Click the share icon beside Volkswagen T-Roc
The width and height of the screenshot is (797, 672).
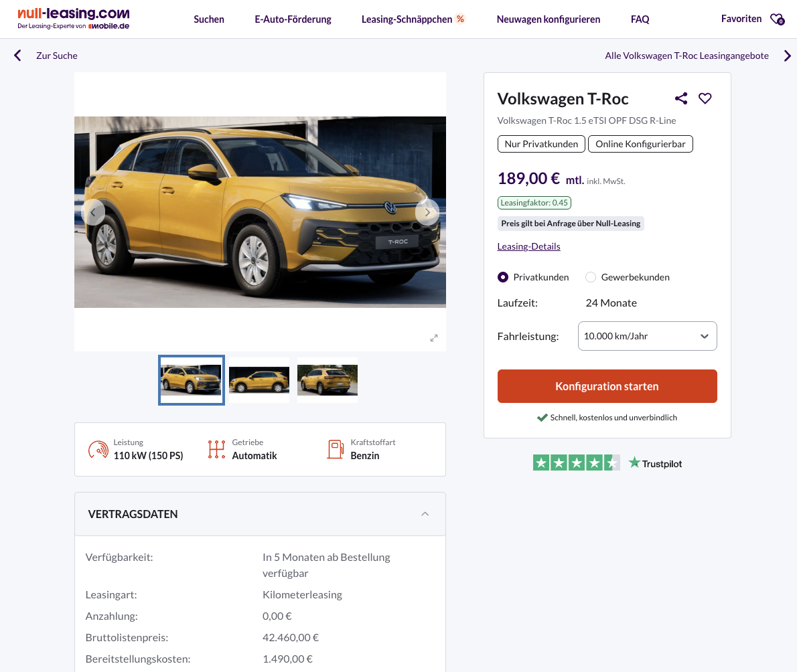(681, 98)
